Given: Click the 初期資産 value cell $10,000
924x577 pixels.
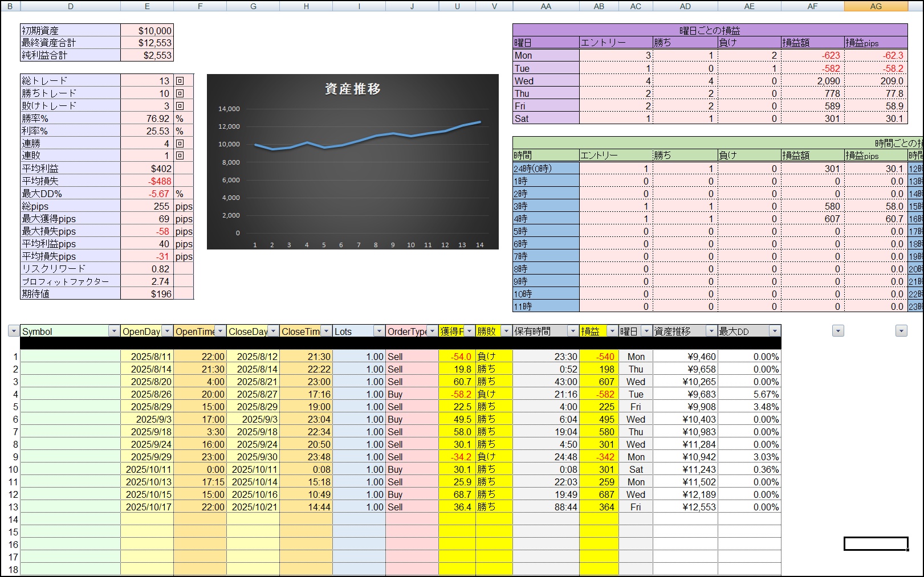Looking at the screenshot, I should click(147, 31).
